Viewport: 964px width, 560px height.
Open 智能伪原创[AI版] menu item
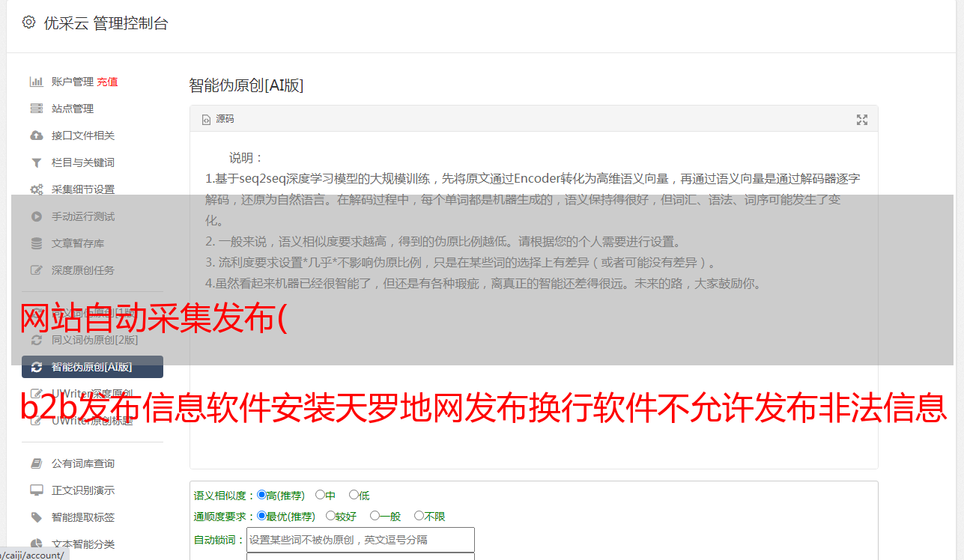[92, 367]
